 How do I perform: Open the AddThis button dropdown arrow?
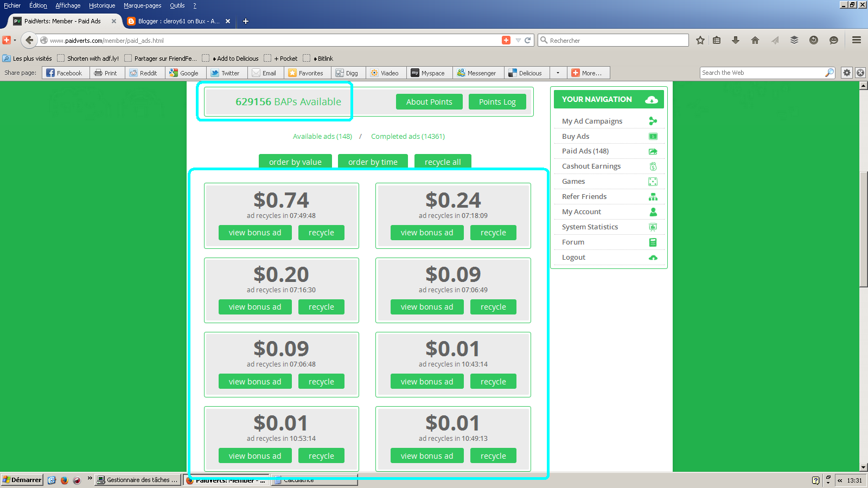15,40
